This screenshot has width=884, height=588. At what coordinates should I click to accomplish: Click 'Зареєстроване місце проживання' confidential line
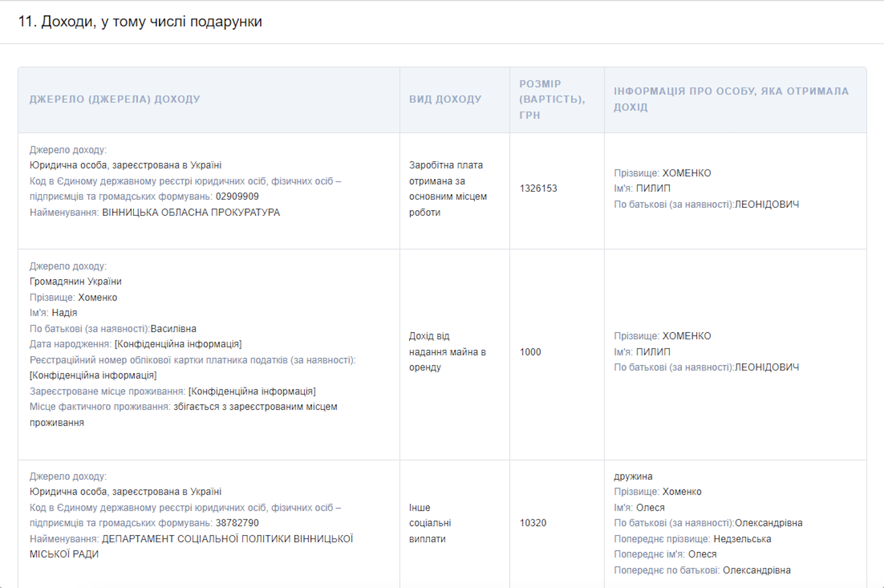172,391
